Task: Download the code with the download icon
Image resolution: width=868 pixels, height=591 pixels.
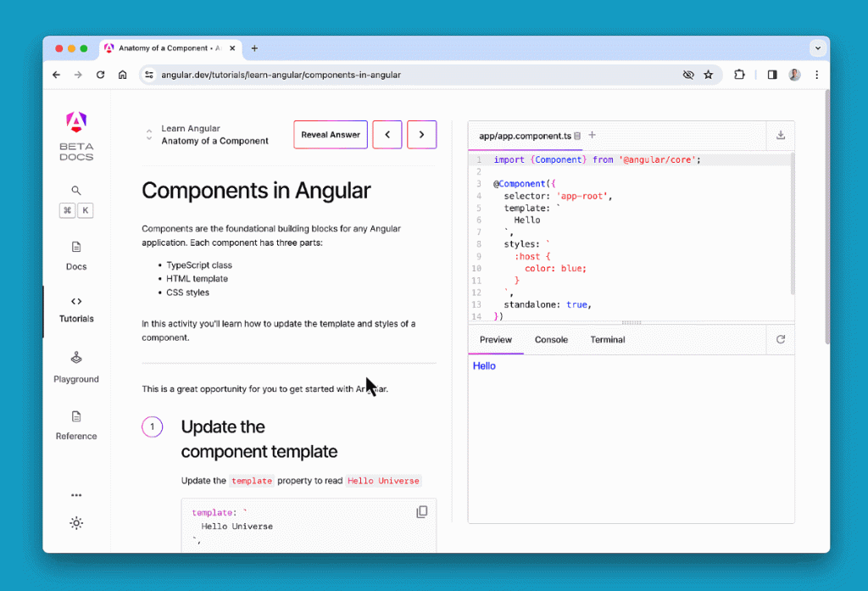Action: click(x=781, y=135)
